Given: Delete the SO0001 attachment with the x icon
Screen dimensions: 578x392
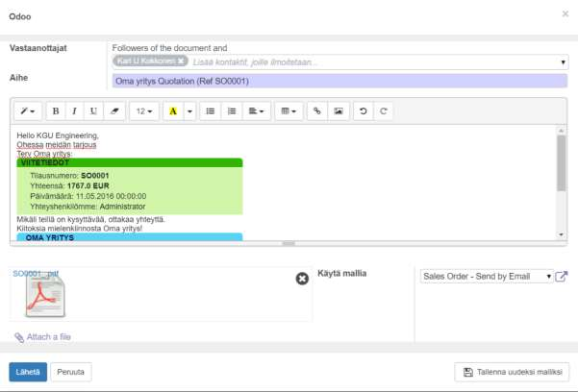Looking at the screenshot, I should [302, 279].
